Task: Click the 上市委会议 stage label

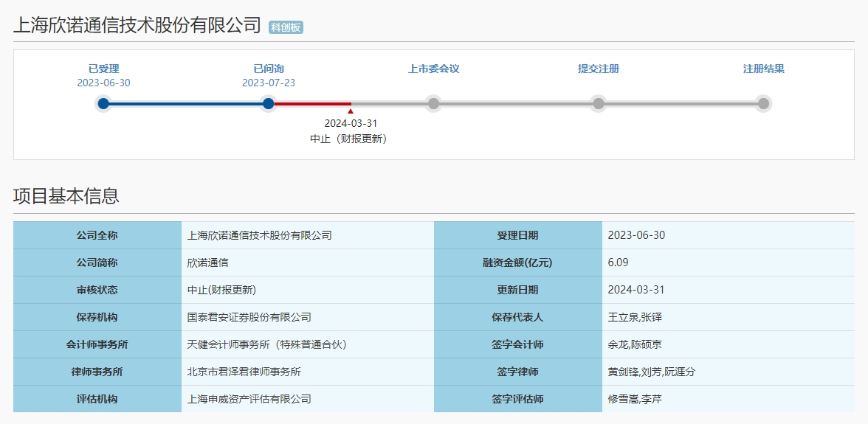Action: 433,69
